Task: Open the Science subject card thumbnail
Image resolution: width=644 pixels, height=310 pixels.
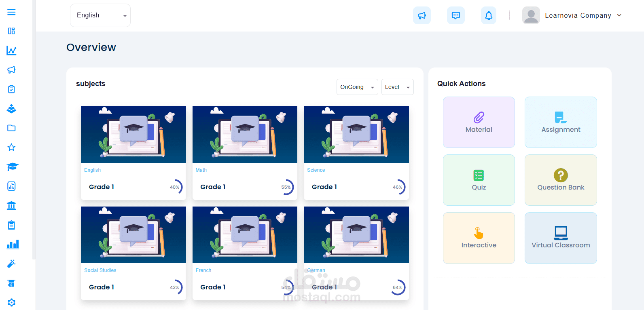Action: coord(356,135)
